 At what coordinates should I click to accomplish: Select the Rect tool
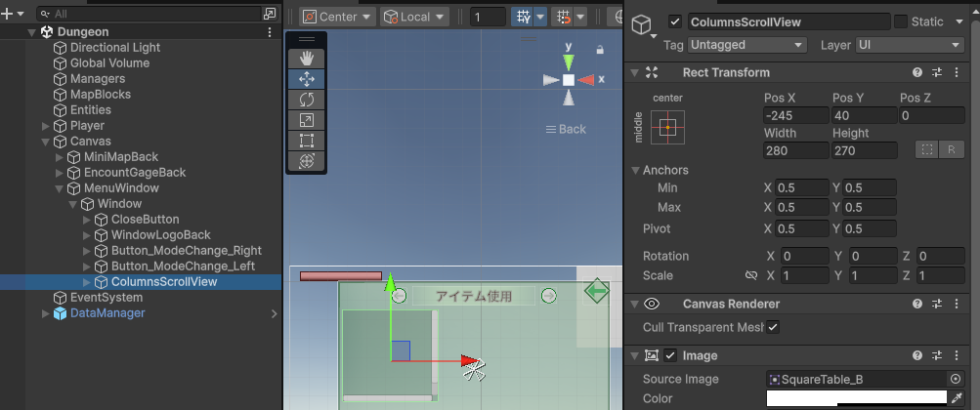click(306, 140)
